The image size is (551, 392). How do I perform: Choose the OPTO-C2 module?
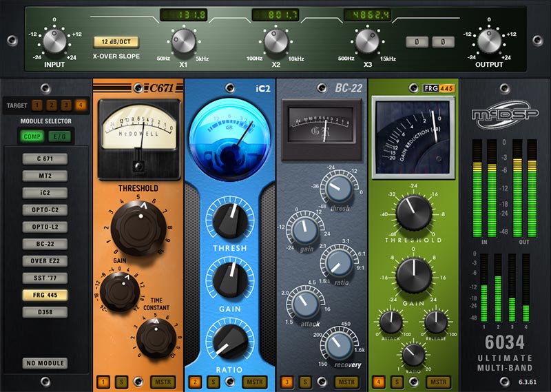pos(45,210)
